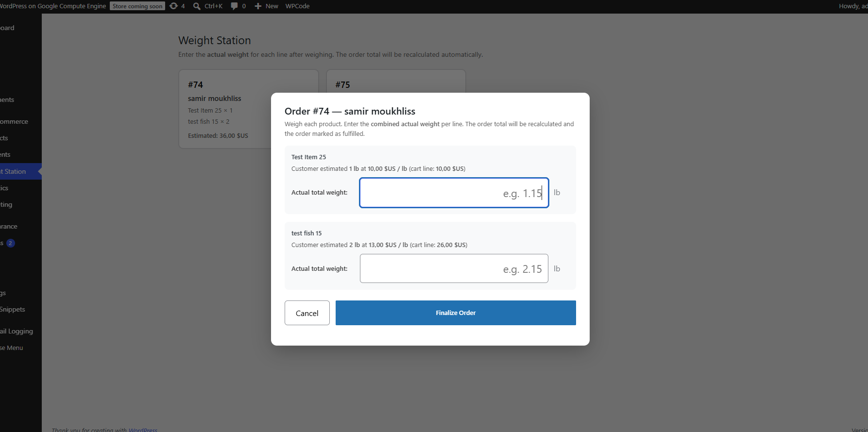Open the WPCode admin bar menu
The image size is (868, 432).
click(297, 6)
